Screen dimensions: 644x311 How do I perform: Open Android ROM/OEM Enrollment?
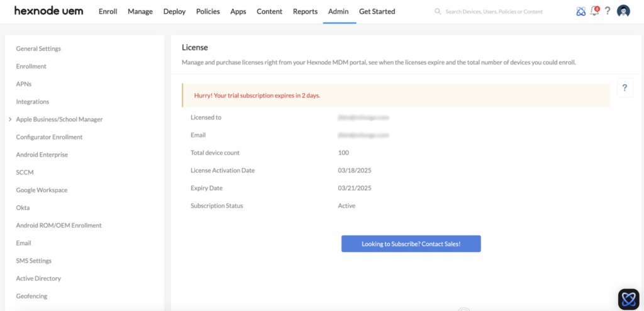(58, 226)
